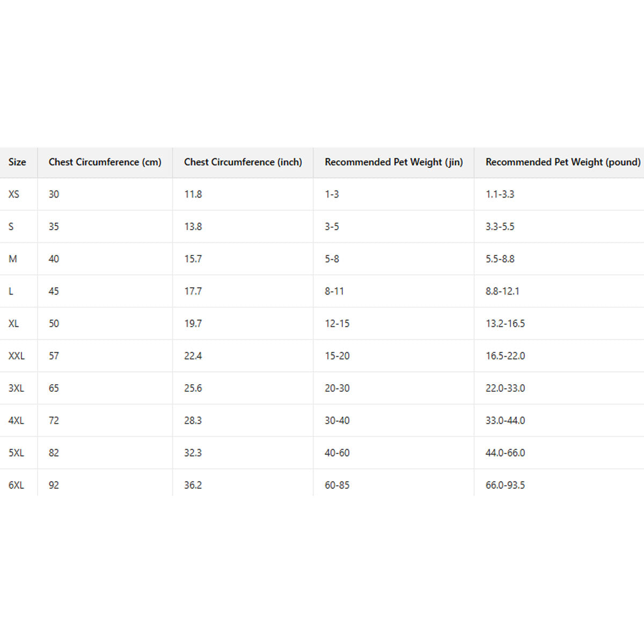Select the 40-60 jin weight cell
The image size is (644, 644).
(x=337, y=453)
